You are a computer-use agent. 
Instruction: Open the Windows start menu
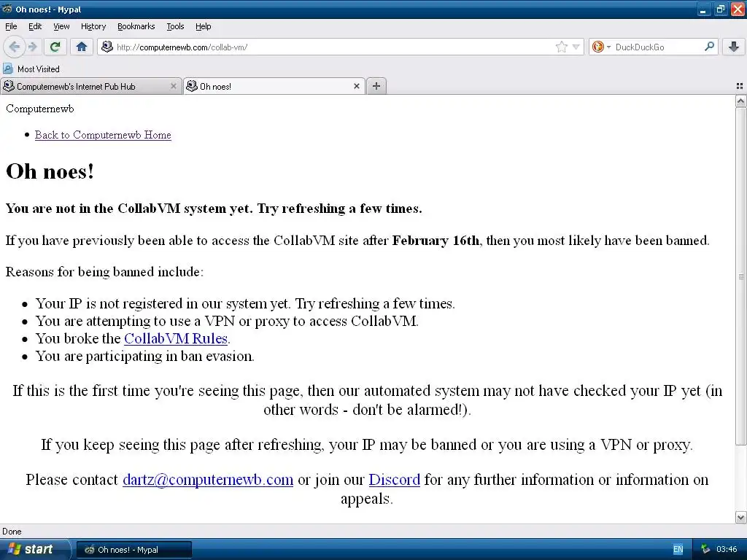pyautogui.click(x=35, y=549)
